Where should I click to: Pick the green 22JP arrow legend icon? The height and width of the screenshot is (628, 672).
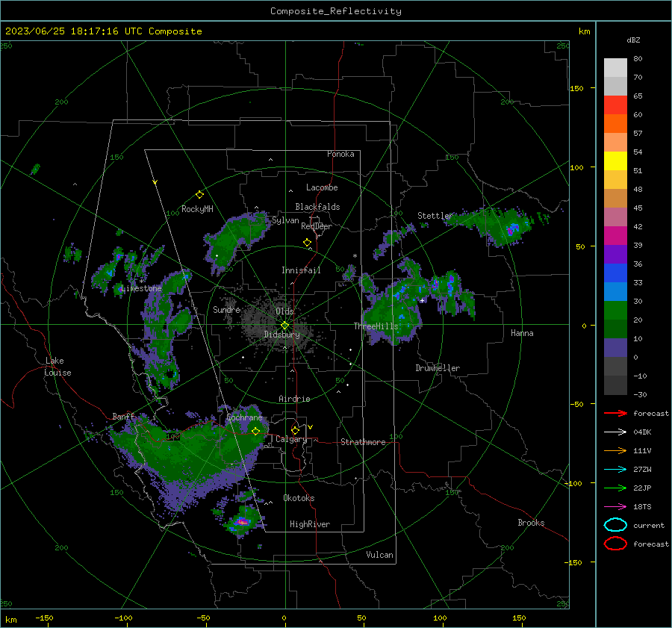pyautogui.click(x=615, y=488)
